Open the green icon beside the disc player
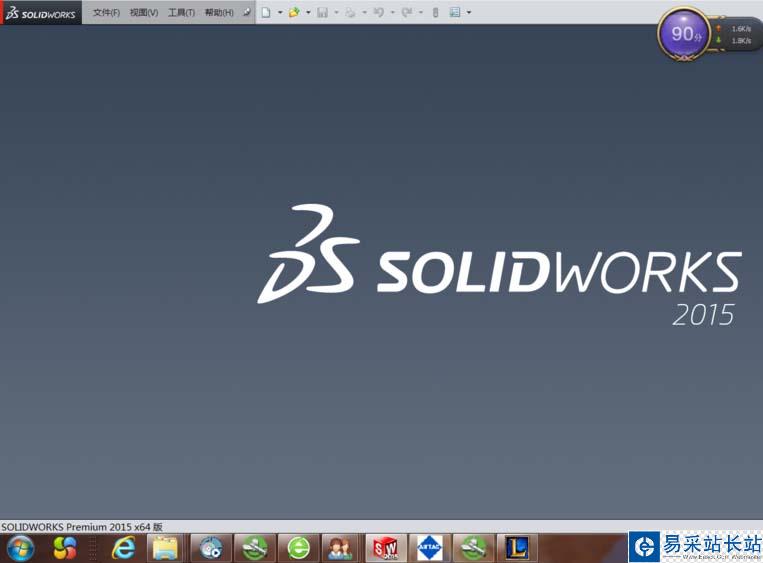This screenshot has height=563, width=763. click(254, 548)
